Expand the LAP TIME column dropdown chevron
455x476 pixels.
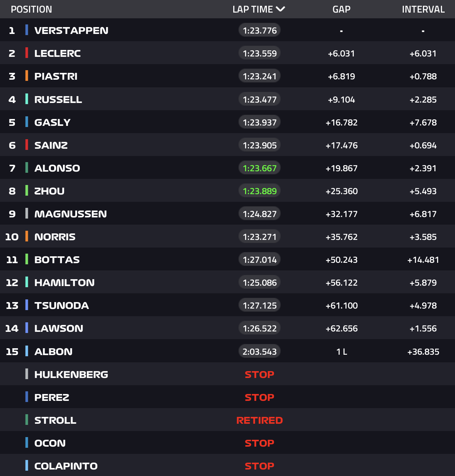click(281, 9)
